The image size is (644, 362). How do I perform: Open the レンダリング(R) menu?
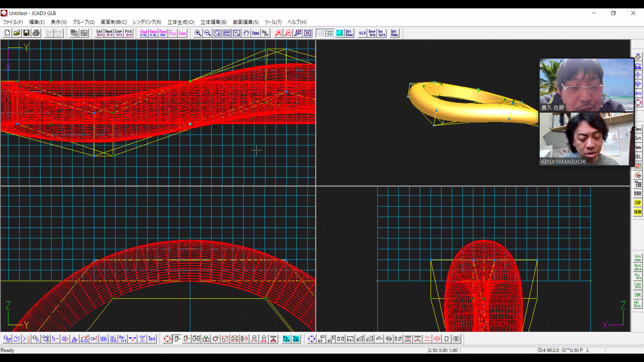click(x=147, y=22)
